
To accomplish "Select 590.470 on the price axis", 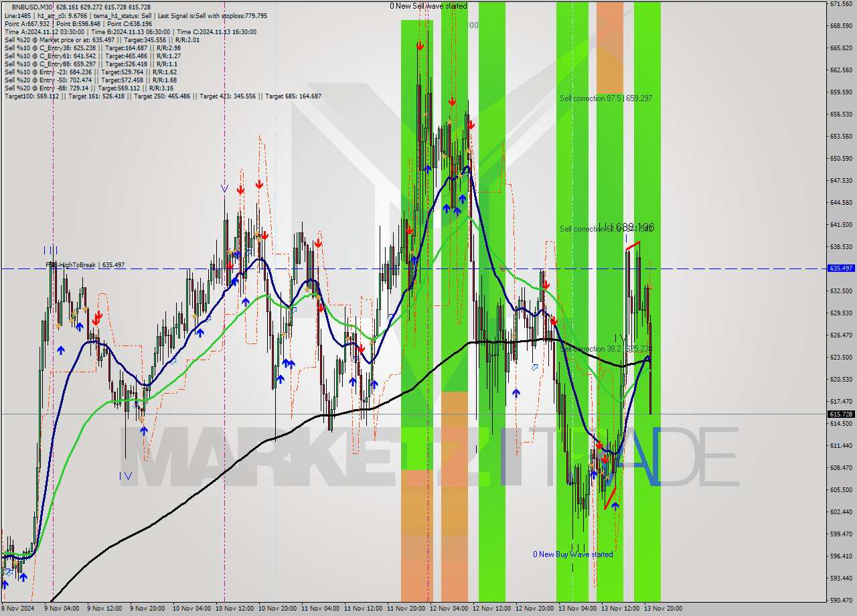I will click(841, 601).
